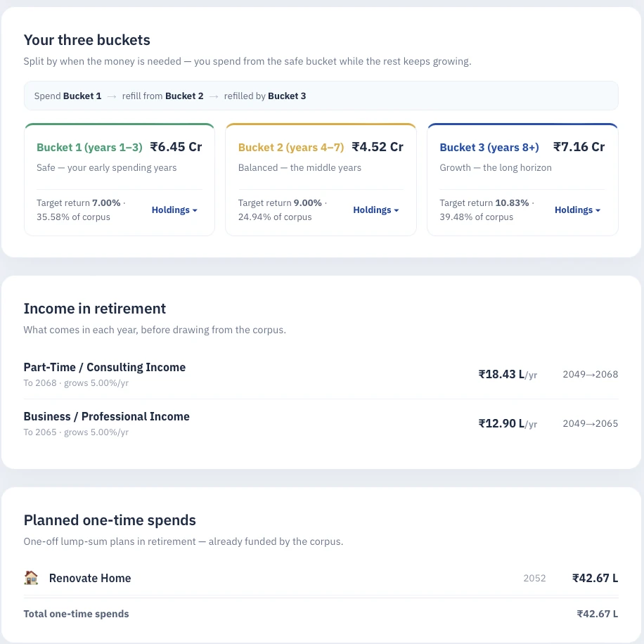Click the 2052 year beside Renovate Home
644x644 pixels.
pyautogui.click(x=534, y=578)
